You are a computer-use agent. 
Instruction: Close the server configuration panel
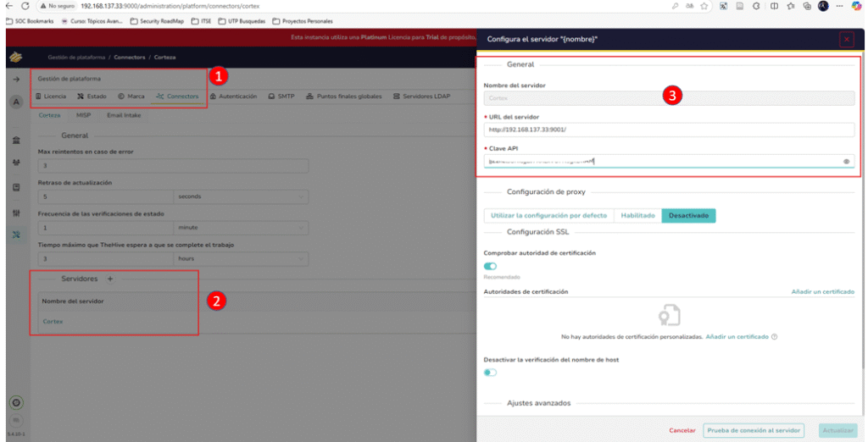tap(847, 39)
